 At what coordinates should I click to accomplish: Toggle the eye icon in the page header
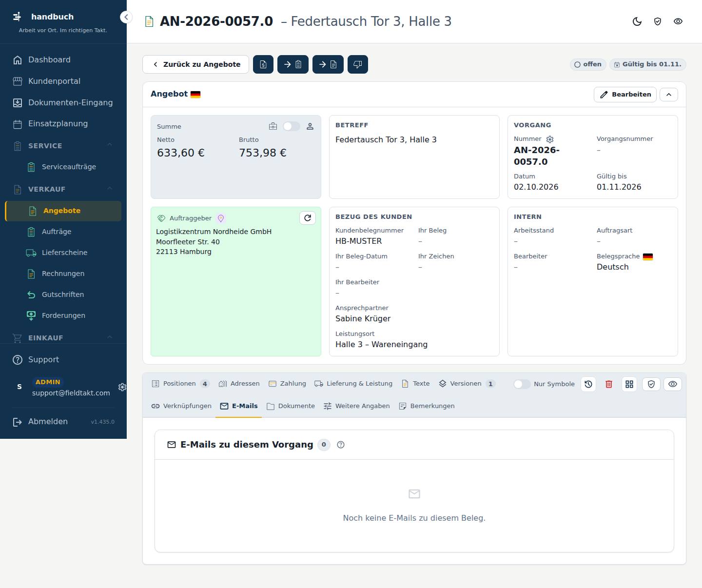[x=678, y=21]
